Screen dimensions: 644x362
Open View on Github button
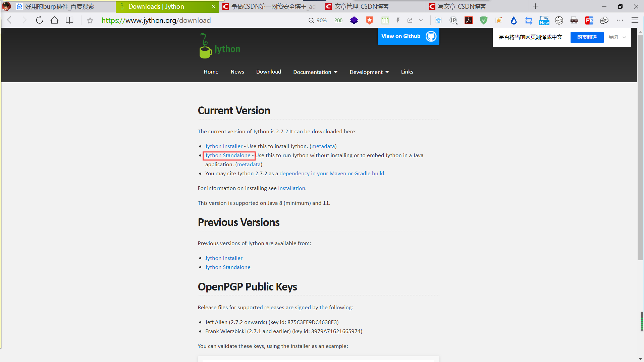point(408,36)
